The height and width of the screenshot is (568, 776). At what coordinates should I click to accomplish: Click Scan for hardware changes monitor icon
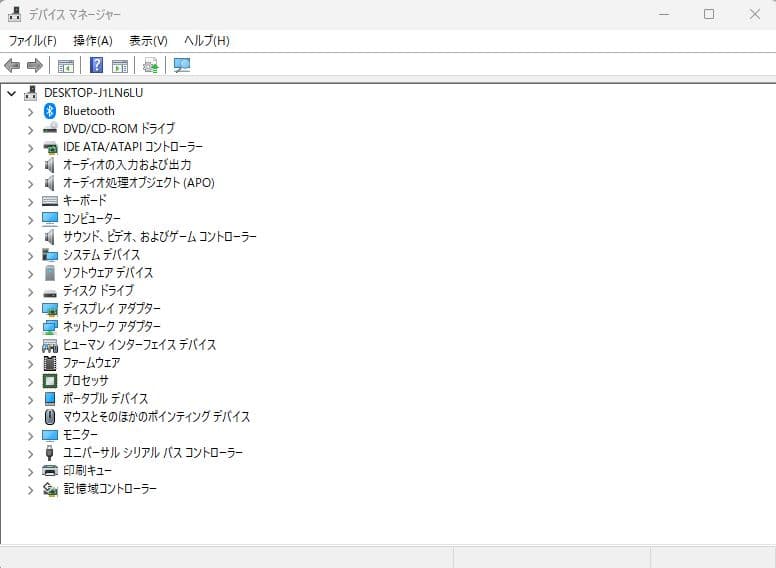tap(182, 65)
